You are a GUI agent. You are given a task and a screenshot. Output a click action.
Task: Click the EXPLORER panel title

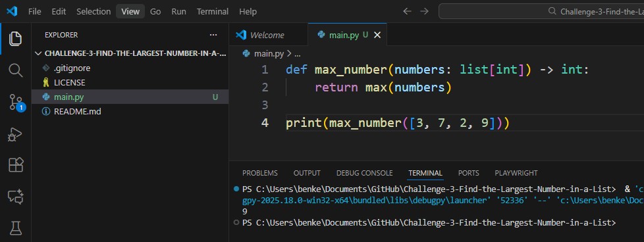coord(61,36)
